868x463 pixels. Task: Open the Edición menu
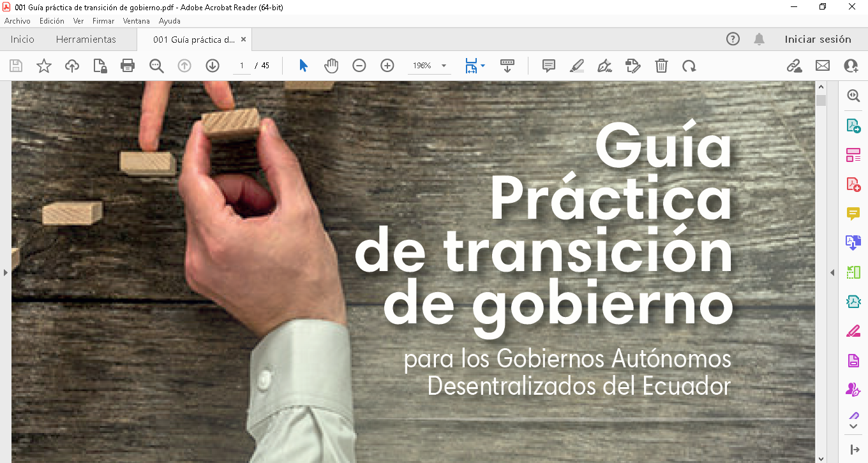[52, 21]
